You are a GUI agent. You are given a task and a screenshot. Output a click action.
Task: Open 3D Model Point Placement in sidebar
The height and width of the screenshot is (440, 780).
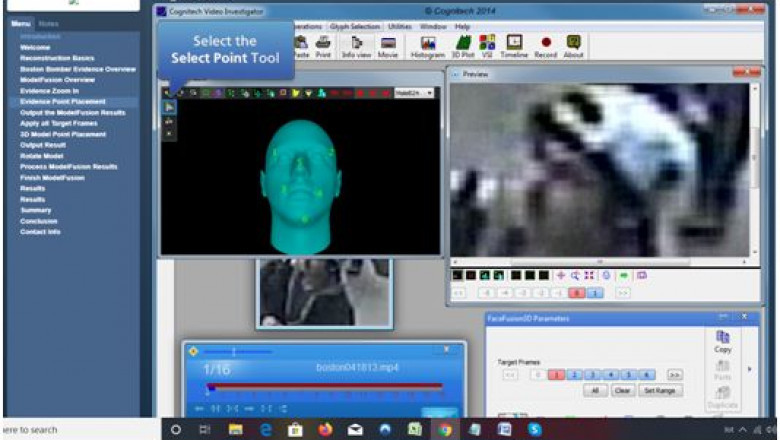point(63,134)
